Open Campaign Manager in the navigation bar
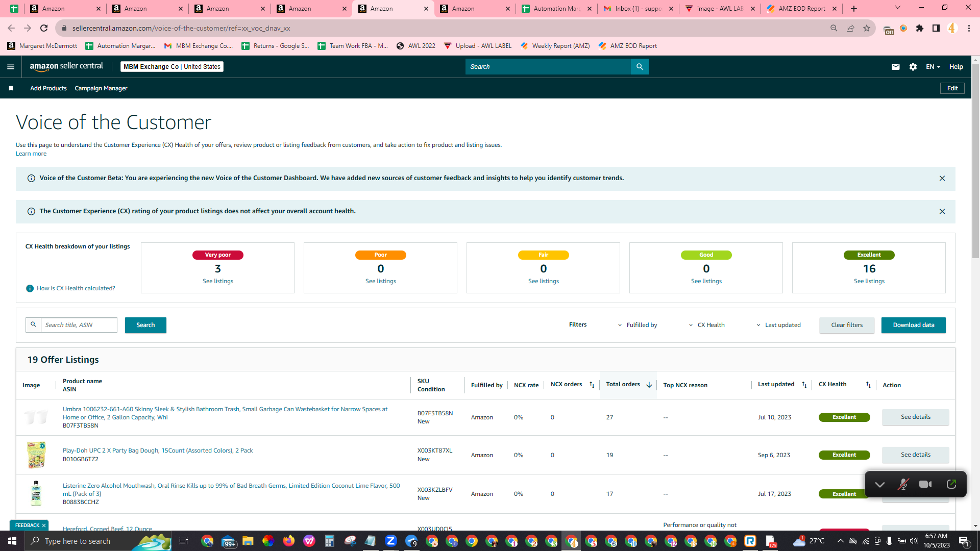 [x=101, y=88]
